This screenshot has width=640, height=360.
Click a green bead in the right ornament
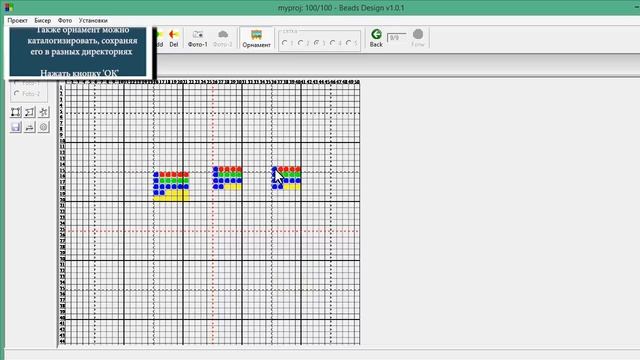point(292,175)
